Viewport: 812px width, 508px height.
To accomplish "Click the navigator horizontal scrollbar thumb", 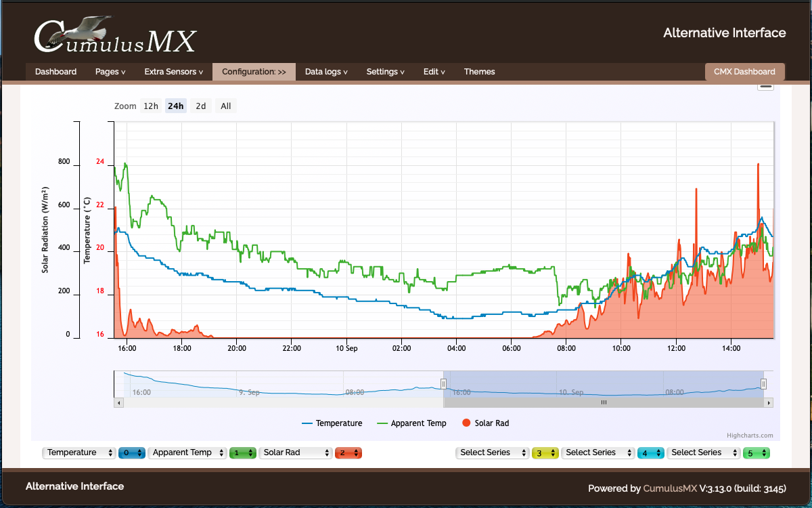I will click(604, 402).
